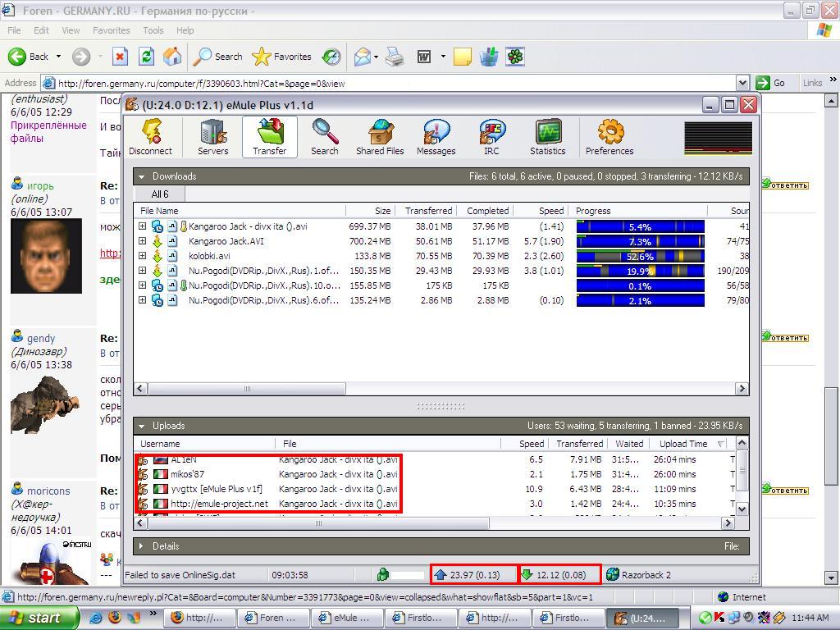Open the IRC panel

pyautogui.click(x=491, y=137)
